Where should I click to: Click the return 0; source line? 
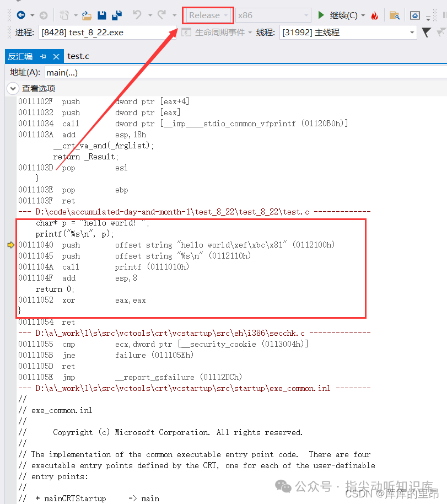pos(55,289)
